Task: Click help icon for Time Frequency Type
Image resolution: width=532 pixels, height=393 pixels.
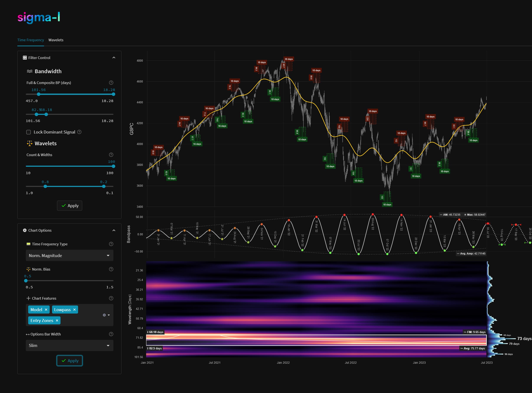Action: point(111,244)
